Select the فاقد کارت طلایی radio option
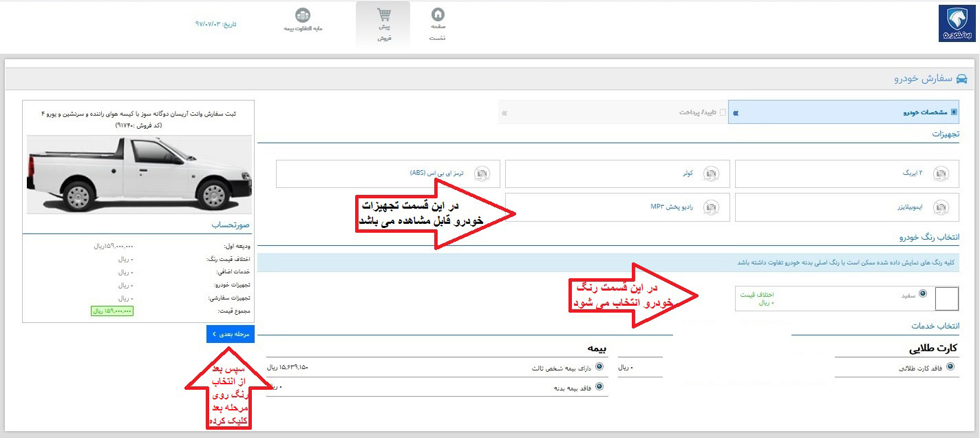Screen dimensions: 980x438 (950, 367)
